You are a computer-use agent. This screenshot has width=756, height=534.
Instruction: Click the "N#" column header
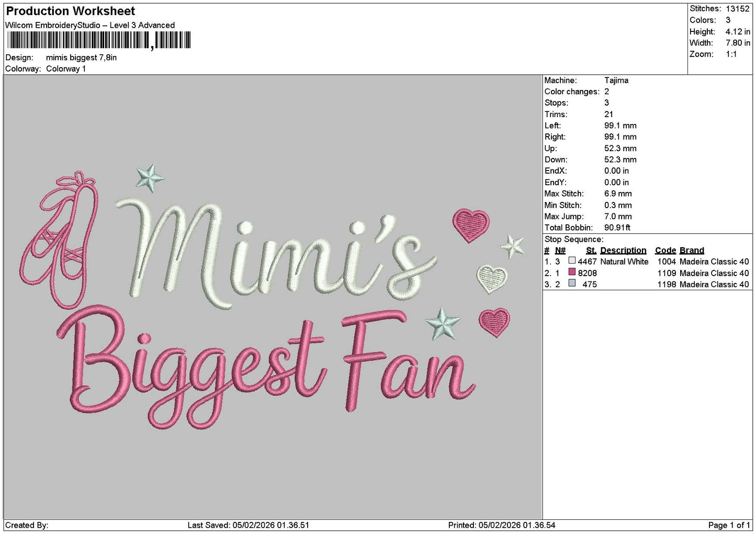pyautogui.click(x=560, y=250)
